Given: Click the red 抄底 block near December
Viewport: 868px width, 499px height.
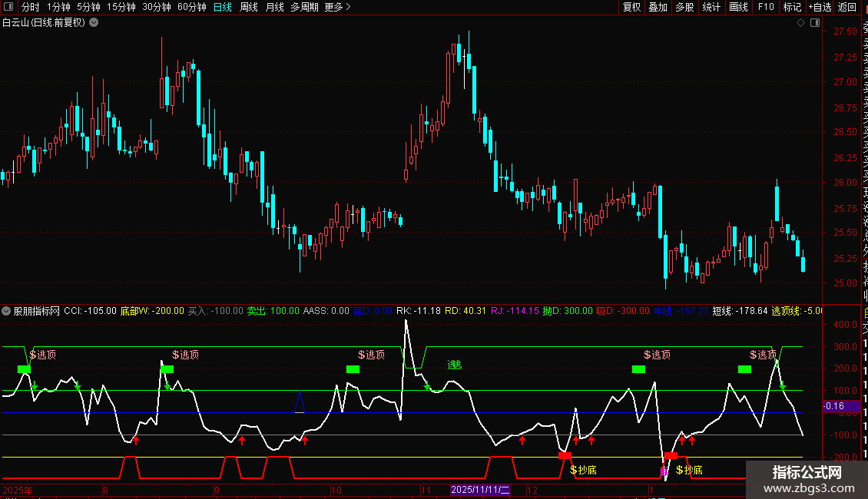Looking at the screenshot, I should [x=565, y=455].
